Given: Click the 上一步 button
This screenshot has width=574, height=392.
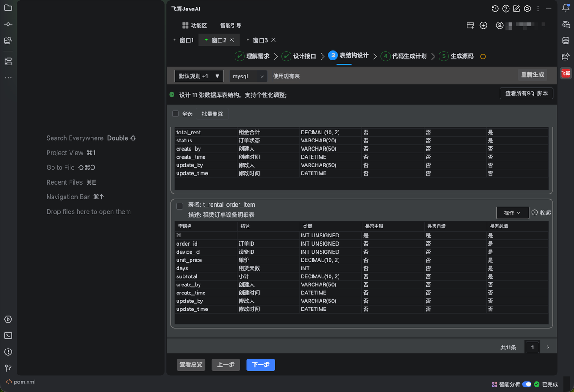Looking at the screenshot, I should pyautogui.click(x=226, y=365).
